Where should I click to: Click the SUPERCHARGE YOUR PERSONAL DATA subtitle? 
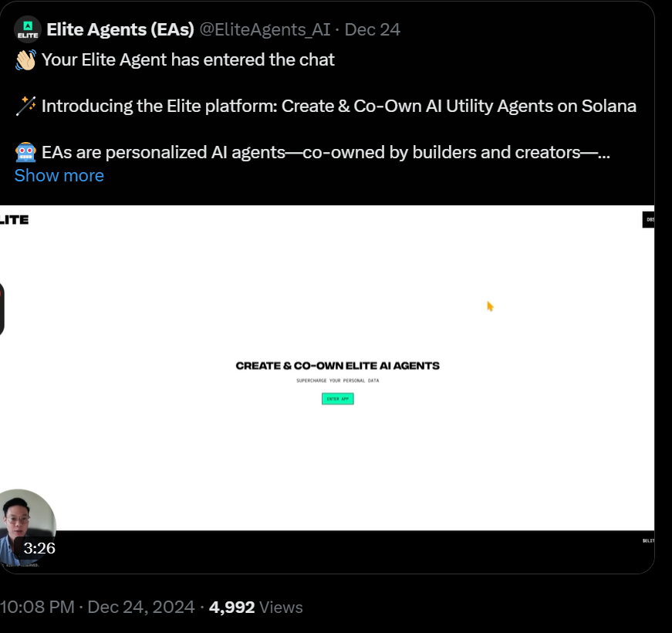coord(338,381)
